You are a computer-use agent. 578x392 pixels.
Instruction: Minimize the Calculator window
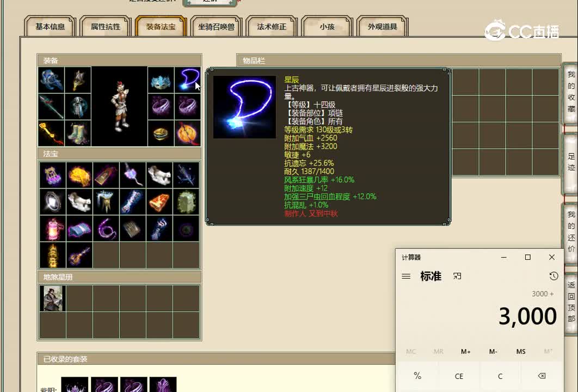[503, 257]
